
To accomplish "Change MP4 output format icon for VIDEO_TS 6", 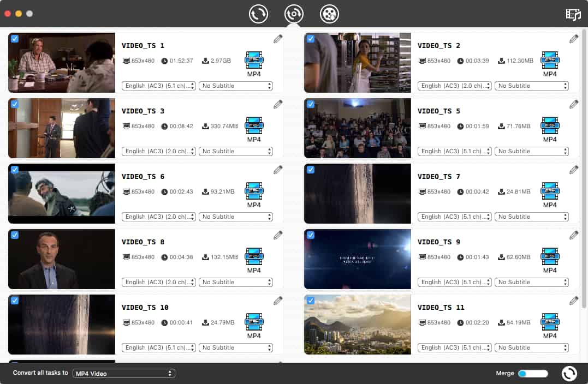I will (254, 191).
